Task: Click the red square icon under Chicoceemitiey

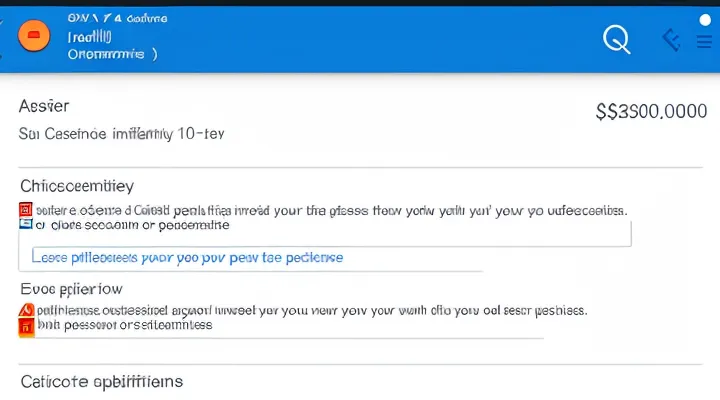Action: click(x=26, y=210)
